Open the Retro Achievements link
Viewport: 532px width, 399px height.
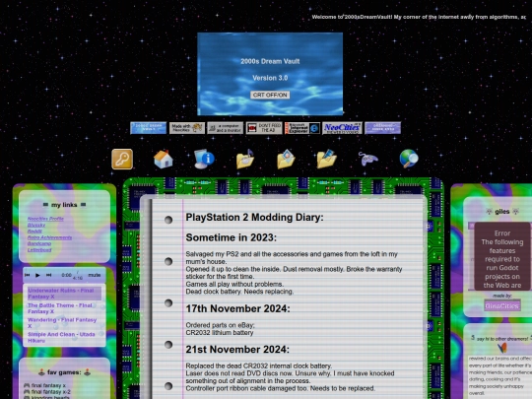click(49, 237)
